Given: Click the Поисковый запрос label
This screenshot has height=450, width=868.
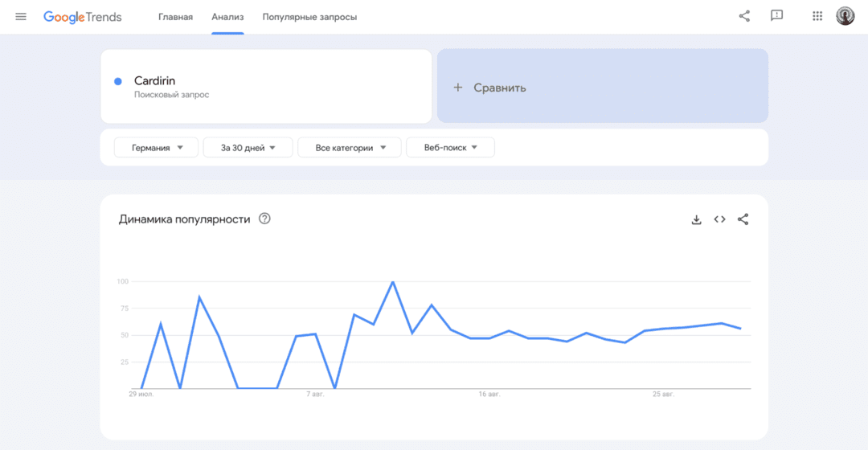Looking at the screenshot, I should (x=172, y=95).
